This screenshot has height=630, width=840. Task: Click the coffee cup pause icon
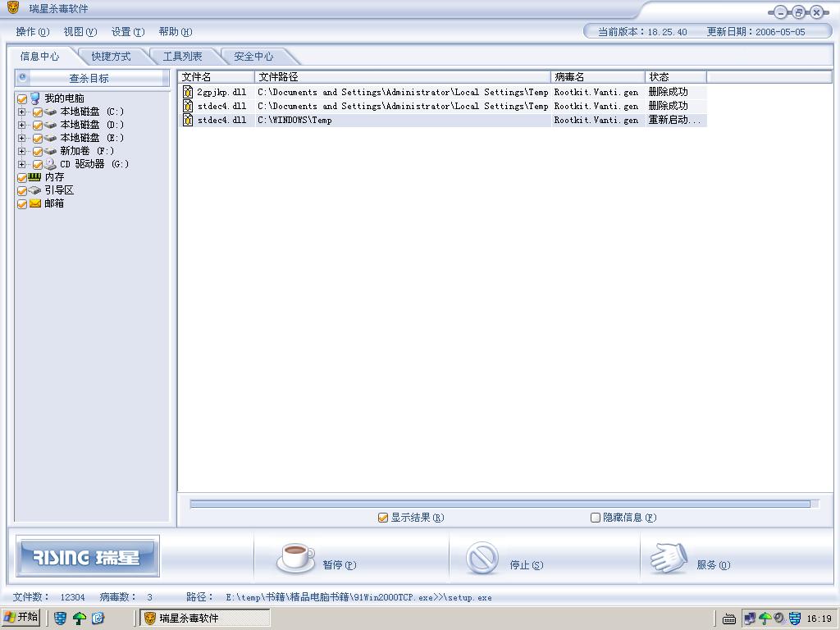tap(295, 558)
